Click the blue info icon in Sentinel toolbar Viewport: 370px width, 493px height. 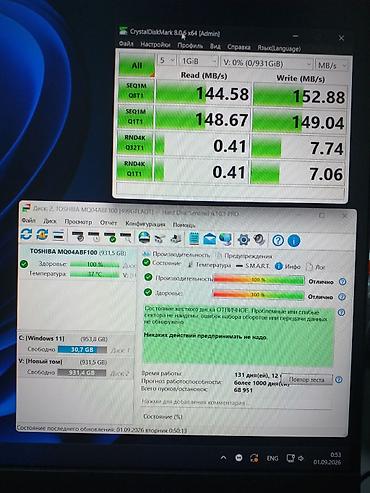tap(294, 241)
